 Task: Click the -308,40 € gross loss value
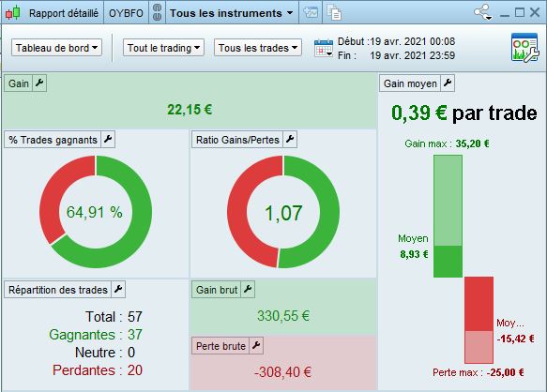pyautogui.click(x=282, y=371)
